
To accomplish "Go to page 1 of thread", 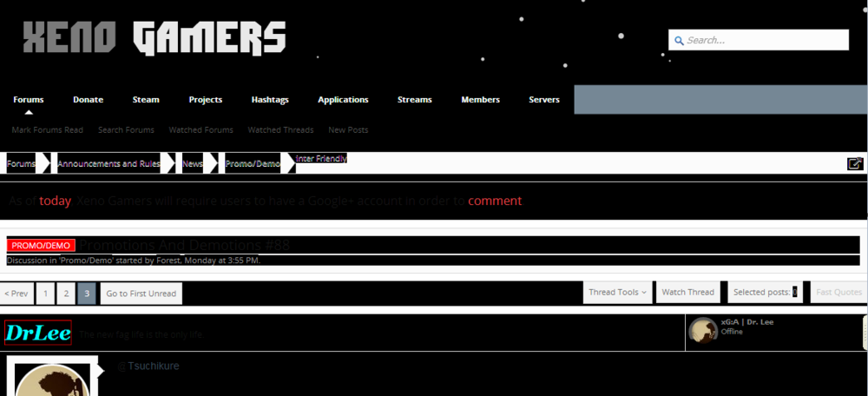I will click(x=45, y=294).
